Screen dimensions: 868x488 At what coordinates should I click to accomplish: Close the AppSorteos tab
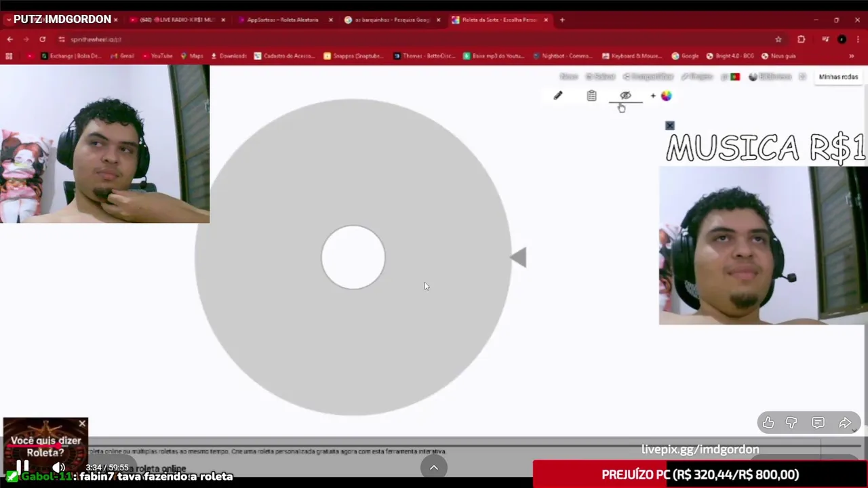[x=330, y=20]
